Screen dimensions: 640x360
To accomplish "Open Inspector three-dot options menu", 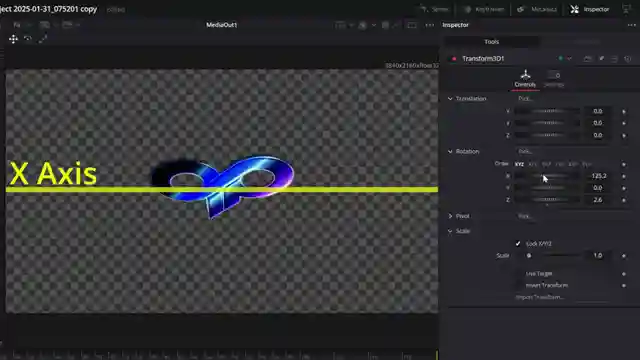I will (631, 25).
